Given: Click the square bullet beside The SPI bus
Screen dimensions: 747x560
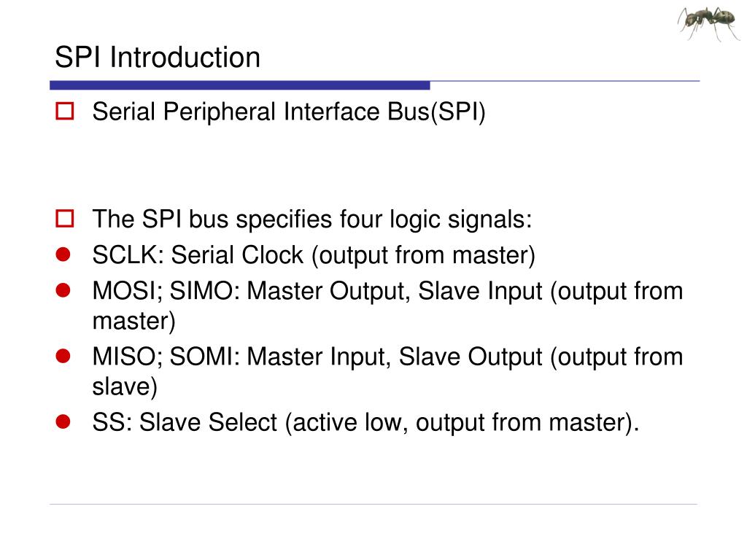Looking at the screenshot, I should pos(65,219).
